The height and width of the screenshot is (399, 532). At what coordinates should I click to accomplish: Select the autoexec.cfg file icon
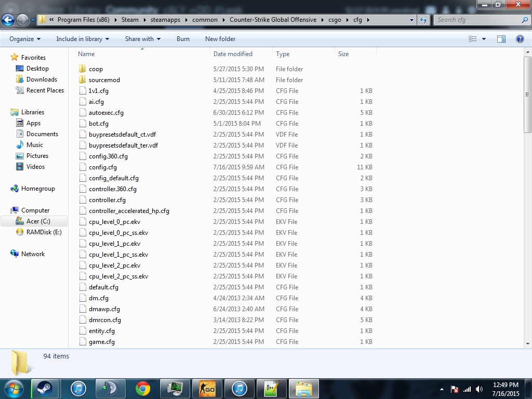pyautogui.click(x=83, y=113)
